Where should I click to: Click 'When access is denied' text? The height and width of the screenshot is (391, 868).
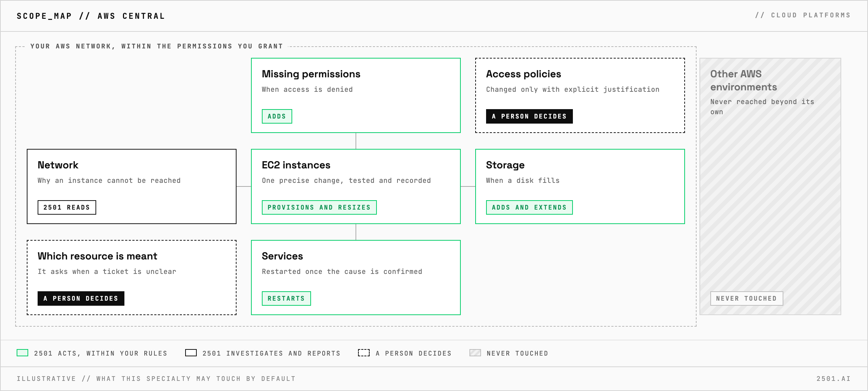pyautogui.click(x=307, y=89)
